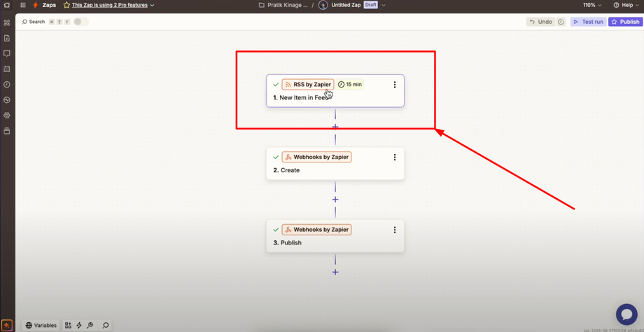Open the Variables panel
The height and width of the screenshot is (332, 644).
(41, 326)
